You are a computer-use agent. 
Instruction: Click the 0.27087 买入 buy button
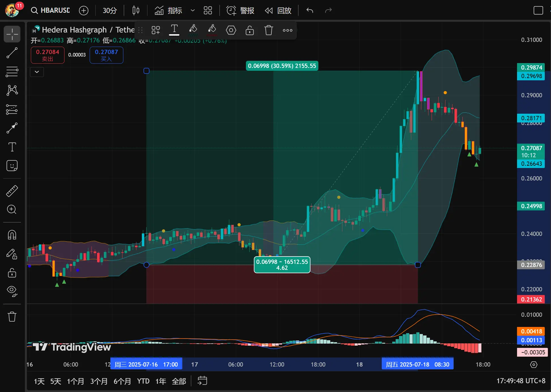pos(106,55)
